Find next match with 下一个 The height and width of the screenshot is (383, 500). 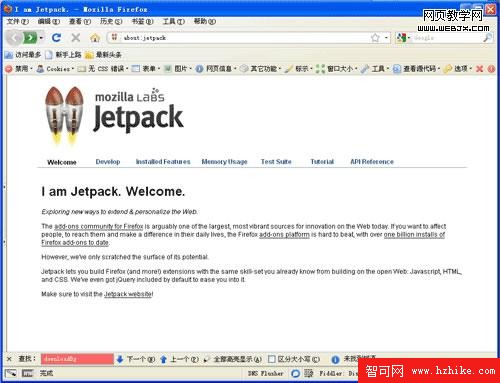[136, 359]
